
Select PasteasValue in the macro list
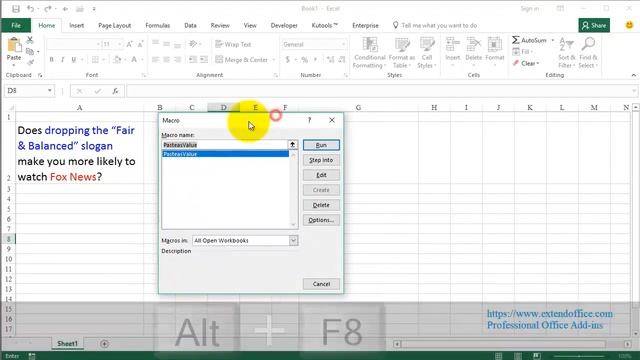coord(225,154)
